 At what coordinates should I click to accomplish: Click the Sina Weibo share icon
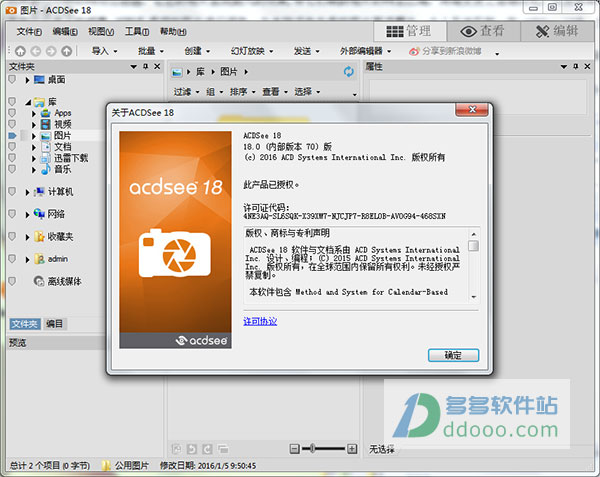[414, 51]
